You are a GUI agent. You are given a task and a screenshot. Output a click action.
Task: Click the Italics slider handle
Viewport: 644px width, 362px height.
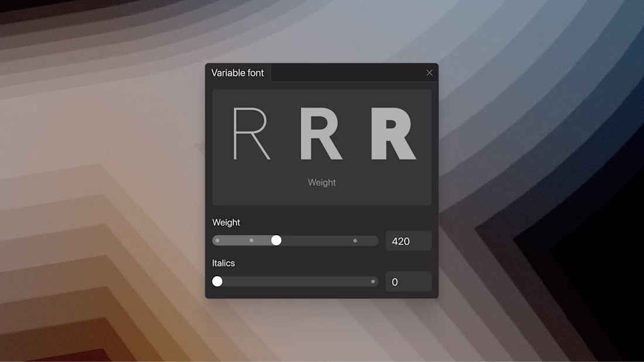pos(217,281)
